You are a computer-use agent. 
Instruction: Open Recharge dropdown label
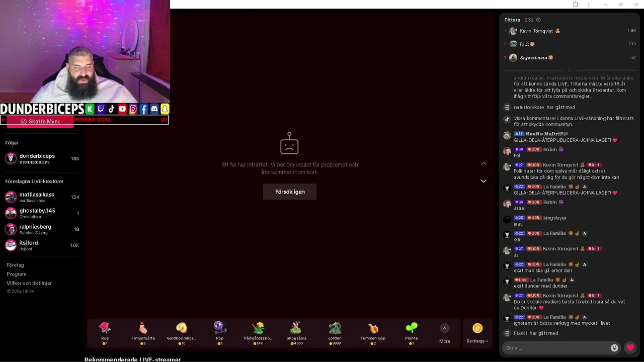[x=477, y=341]
